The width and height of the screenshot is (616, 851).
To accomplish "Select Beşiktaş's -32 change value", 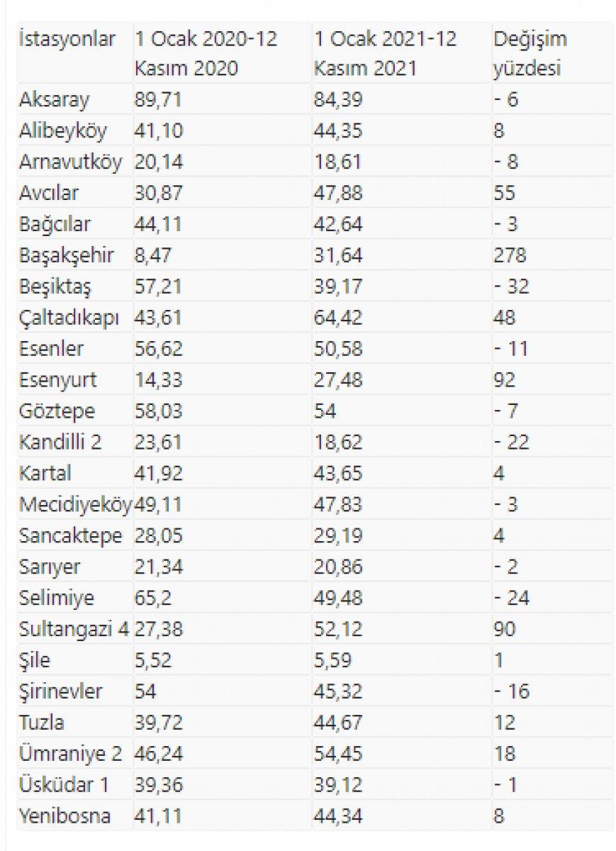I will [512, 287].
